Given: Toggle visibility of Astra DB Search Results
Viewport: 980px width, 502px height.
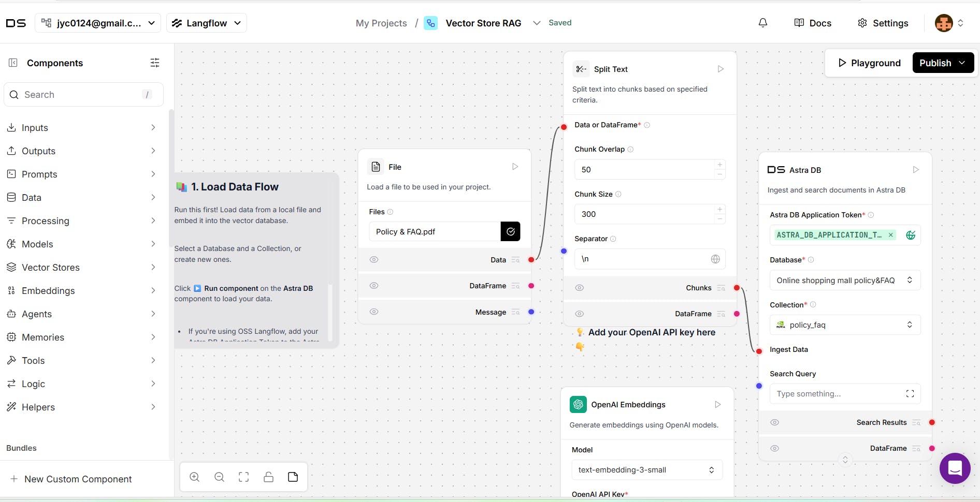Looking at the screenshot, I should point(774,422).
